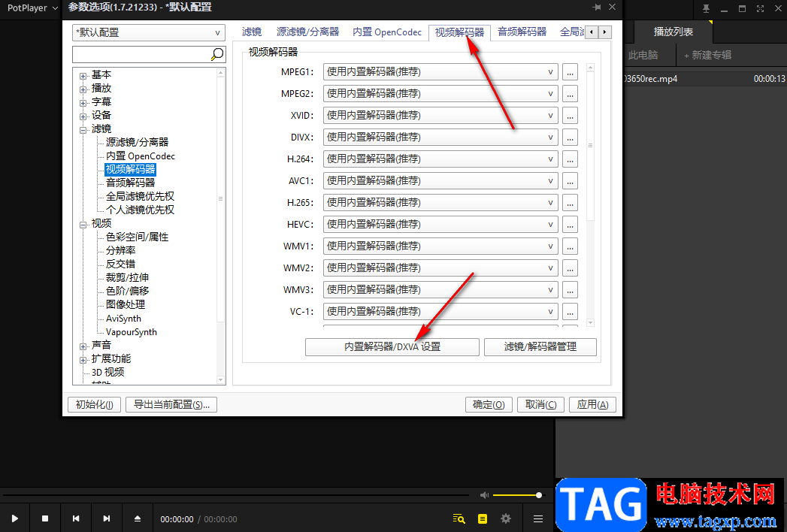Click the search magnifier in options dialog

tap(216, 54)
